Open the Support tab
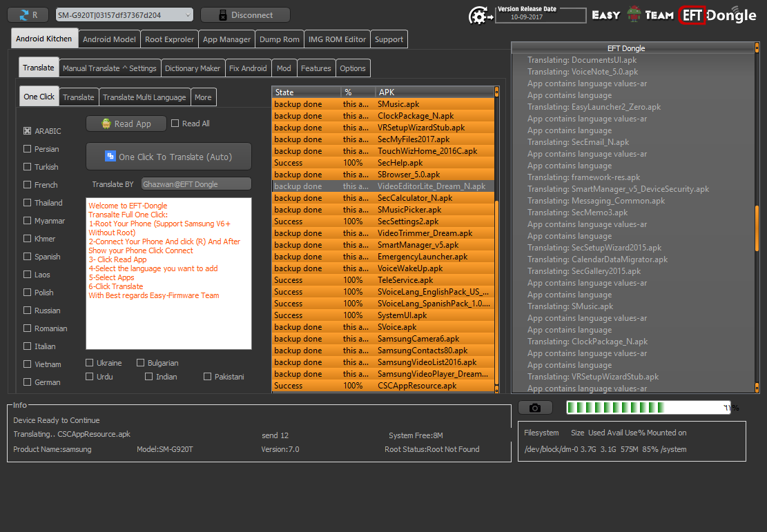 389,39
